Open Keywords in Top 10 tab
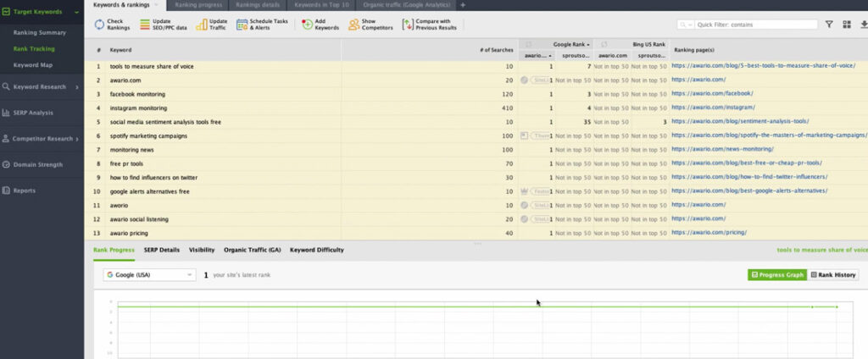Viewport: 868px width, 359px height. pyautogui.click(x=321, y=5)
